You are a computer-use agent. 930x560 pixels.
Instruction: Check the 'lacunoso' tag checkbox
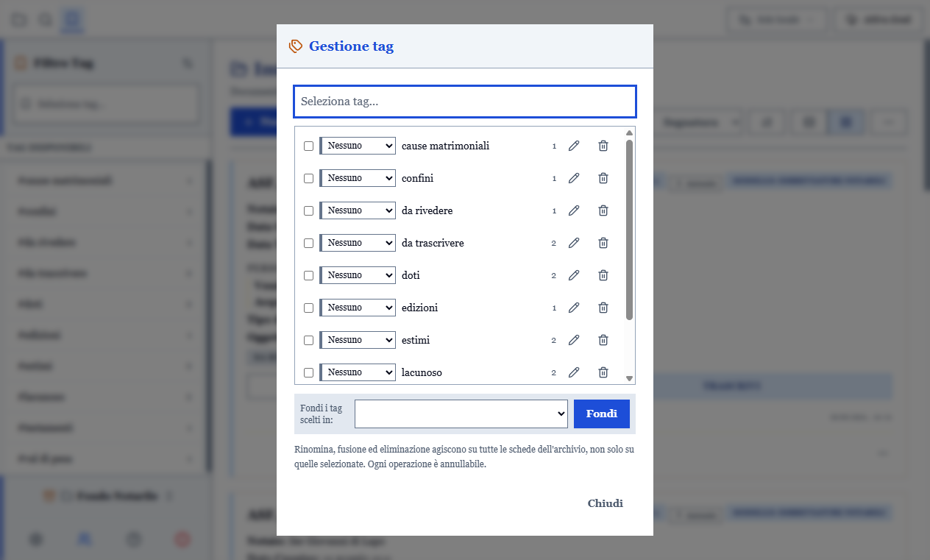308,372
